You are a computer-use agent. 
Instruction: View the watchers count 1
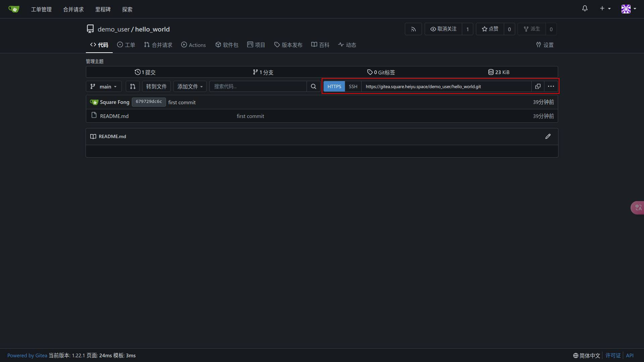[x=468, y=29]
